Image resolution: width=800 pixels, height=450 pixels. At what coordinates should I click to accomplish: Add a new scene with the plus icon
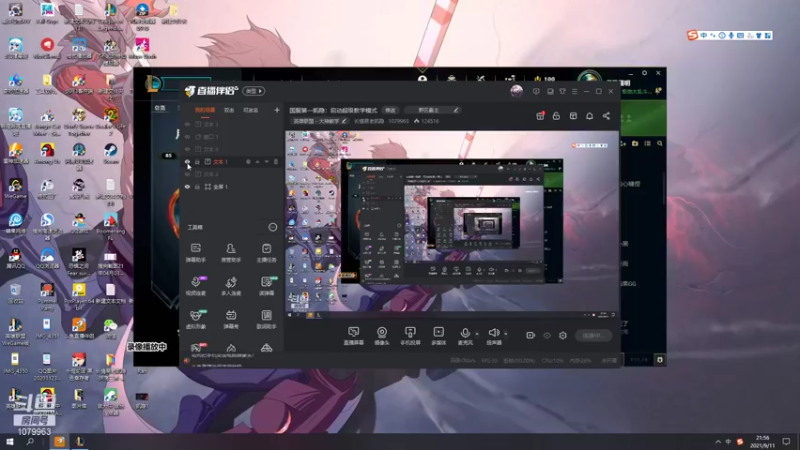277,110
